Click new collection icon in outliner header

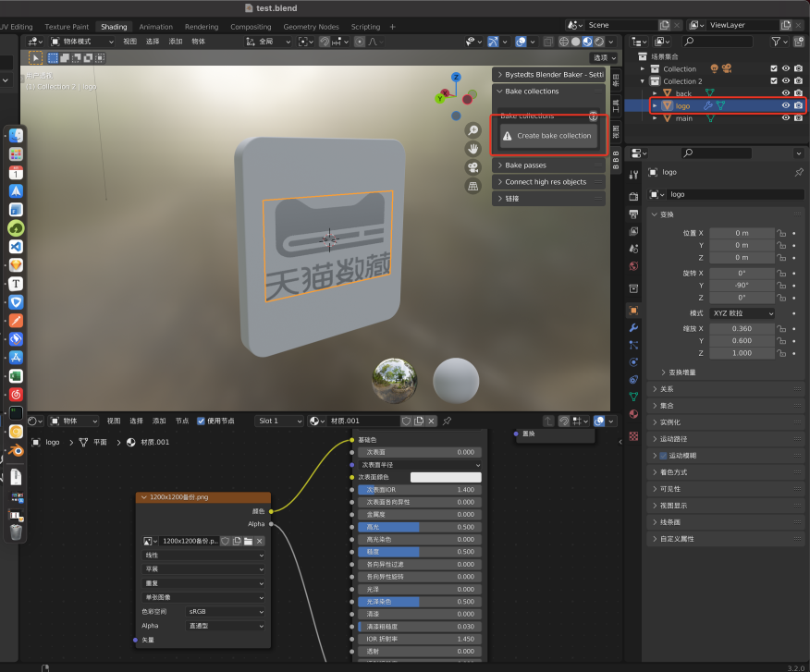point(799,42)
